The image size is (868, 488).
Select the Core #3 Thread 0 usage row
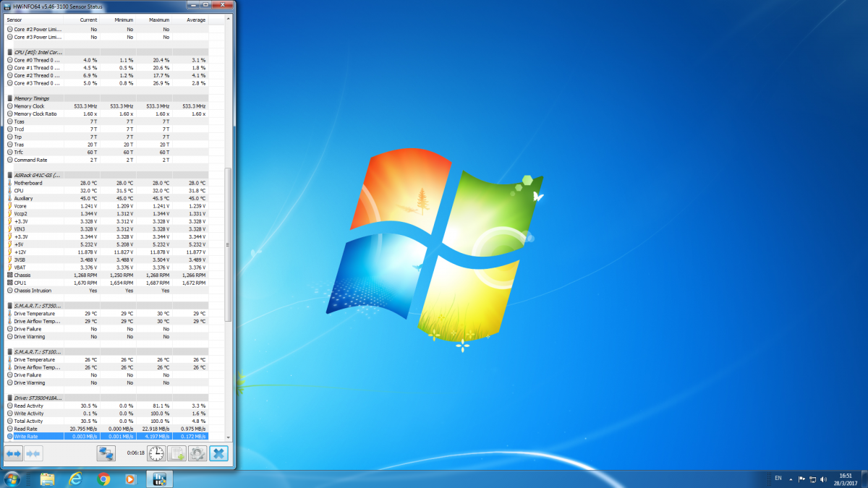pyautogui.click(x=106, y=83)
